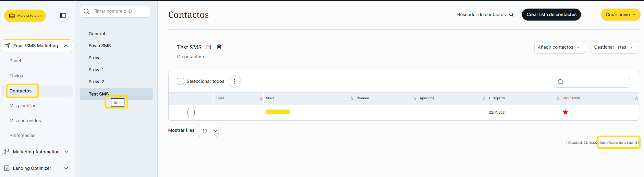
Task: Expand the Gestionar listas dropdown
Action: (x=614, y=47)
